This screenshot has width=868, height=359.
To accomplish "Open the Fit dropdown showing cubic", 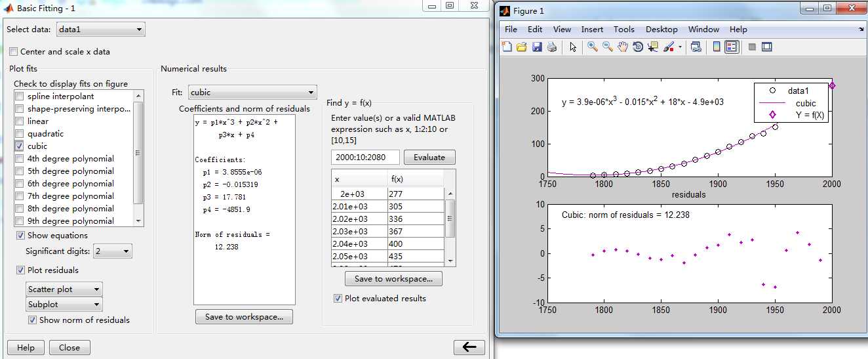I will pyautogui.click(x=252, y=93).
